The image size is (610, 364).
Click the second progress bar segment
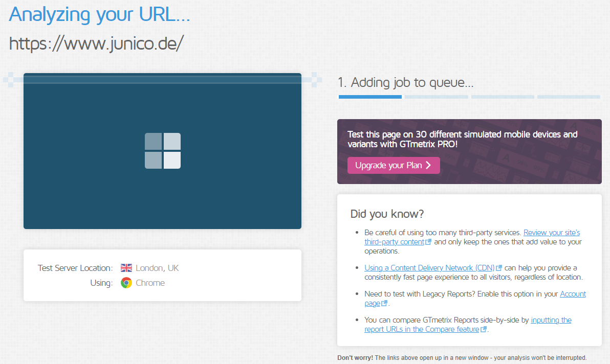pos(436,97)
